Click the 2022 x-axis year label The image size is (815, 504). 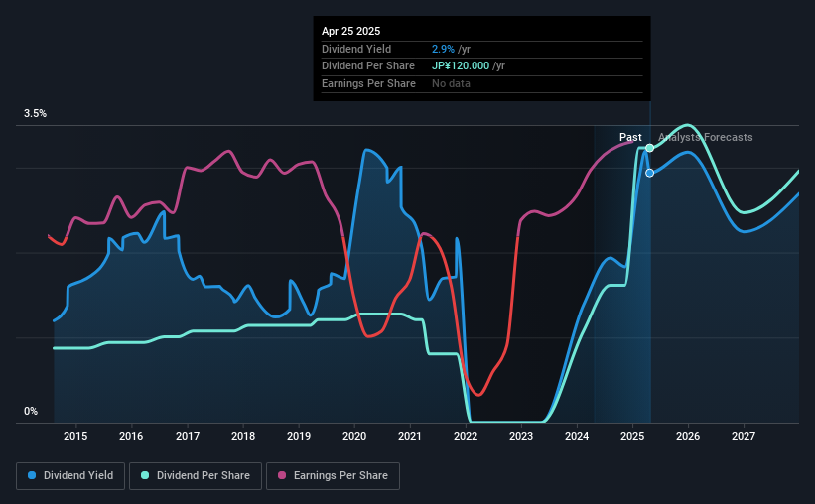pyautogui.click(x=466, y=436)
